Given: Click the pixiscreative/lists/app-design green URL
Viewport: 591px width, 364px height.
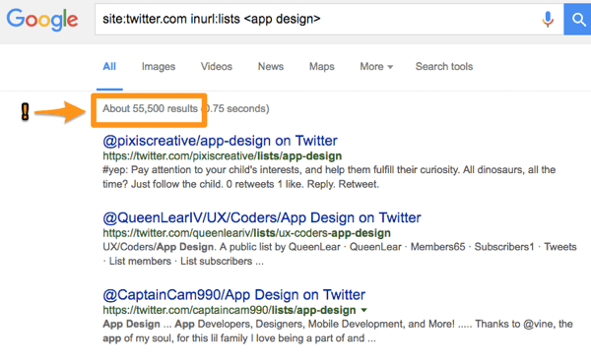Looking at the screenshot, I should (223, 155).
